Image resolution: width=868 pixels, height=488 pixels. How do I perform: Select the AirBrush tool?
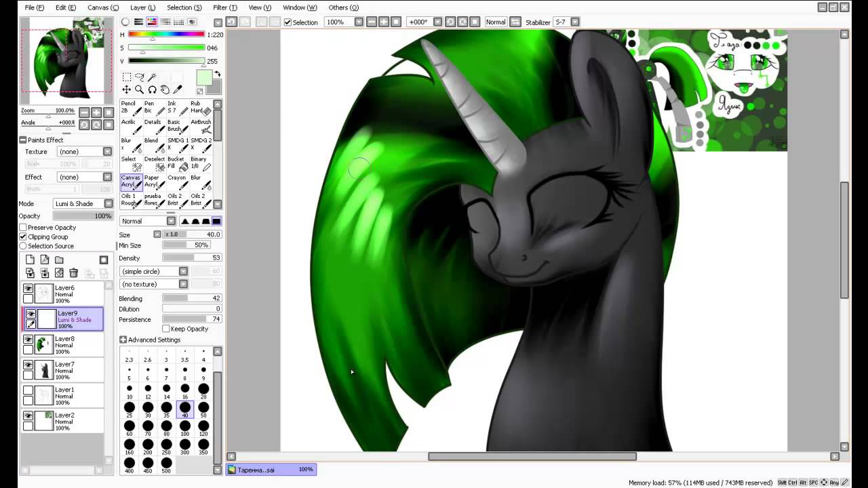coord(200,126)
